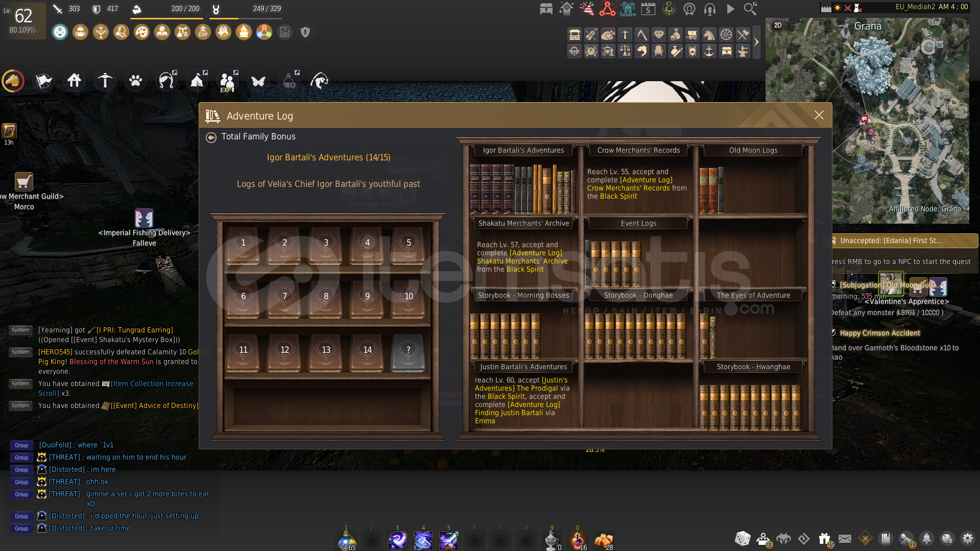Open the mail envelope icon
This screenshot has width=980, height=551.
tap(845, 539)
